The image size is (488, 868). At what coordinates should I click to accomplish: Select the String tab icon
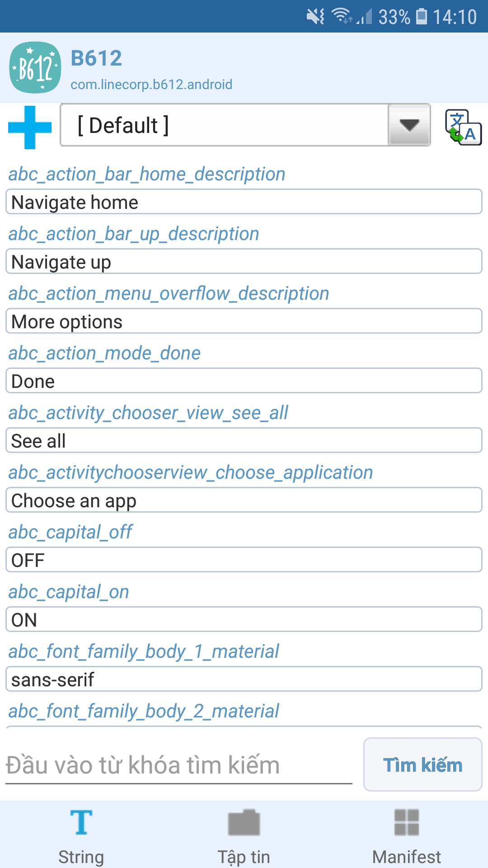point(81,822)
